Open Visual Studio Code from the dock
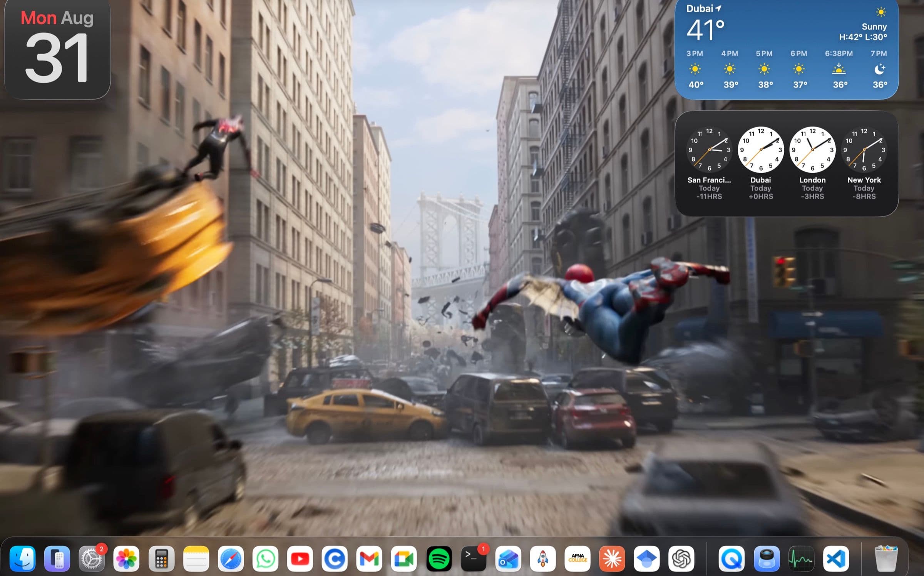The width and height of the screenshot is (924, 576). pyautogui.click(x=836, y=558)
